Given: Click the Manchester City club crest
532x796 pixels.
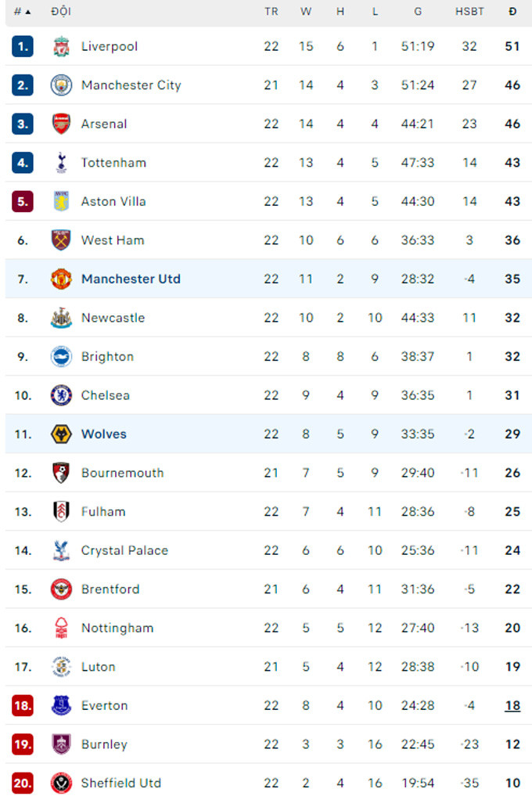Looking at the screenshot, I should point(61,85).
